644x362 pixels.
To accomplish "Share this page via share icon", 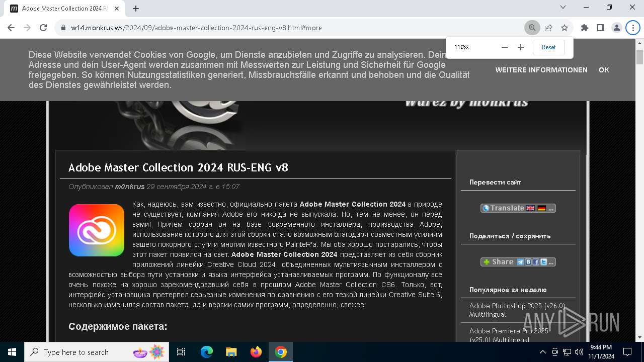I will 548,28.
